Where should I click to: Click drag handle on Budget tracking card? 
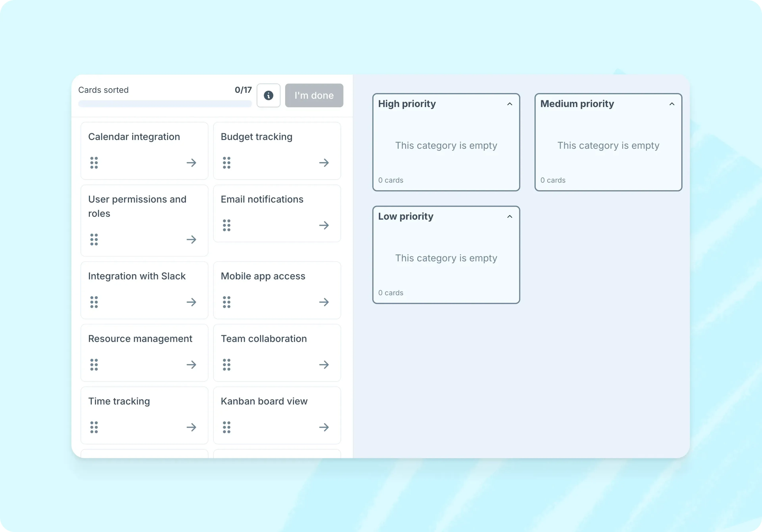tap(226, 162)
